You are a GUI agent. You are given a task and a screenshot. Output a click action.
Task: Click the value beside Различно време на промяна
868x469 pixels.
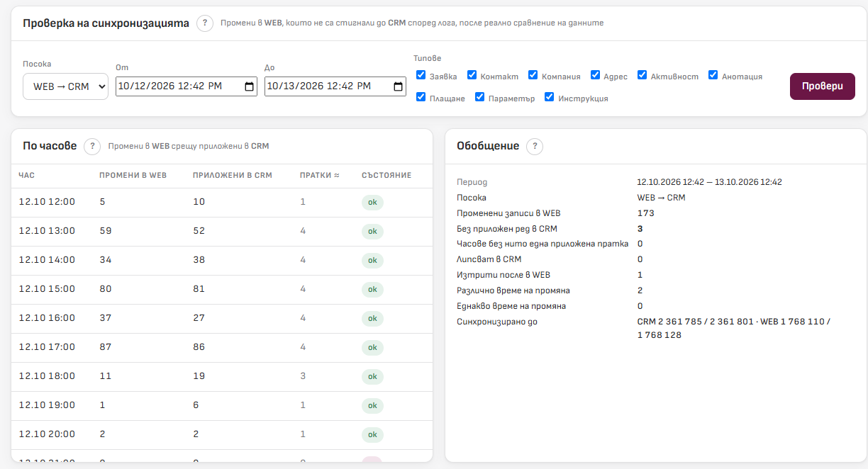640,290
